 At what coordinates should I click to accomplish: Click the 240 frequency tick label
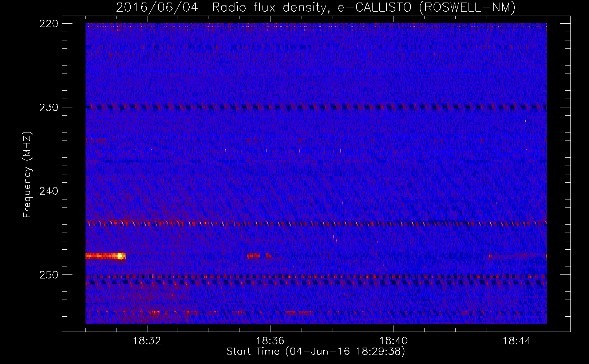coord(48,191)
